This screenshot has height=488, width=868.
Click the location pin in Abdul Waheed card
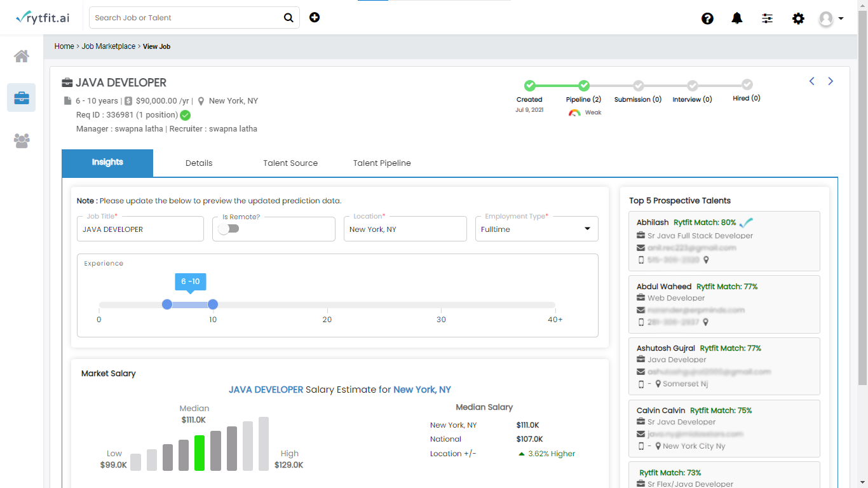coord(706,322)
